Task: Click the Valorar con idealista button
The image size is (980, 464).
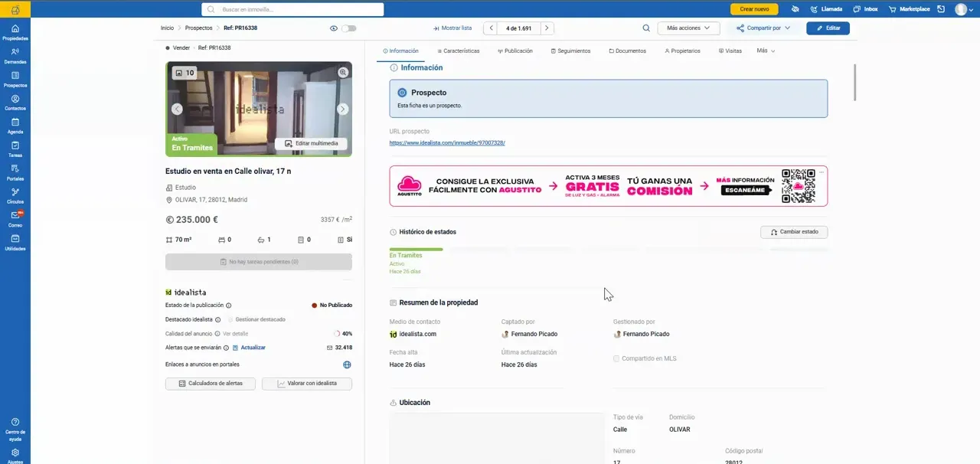Action: (307, 383)
